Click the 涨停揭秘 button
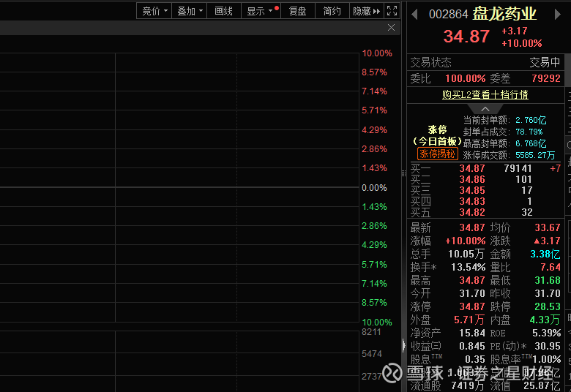This screenshot has width=571, height=392. pyautogui.click(x=437, y=154)
